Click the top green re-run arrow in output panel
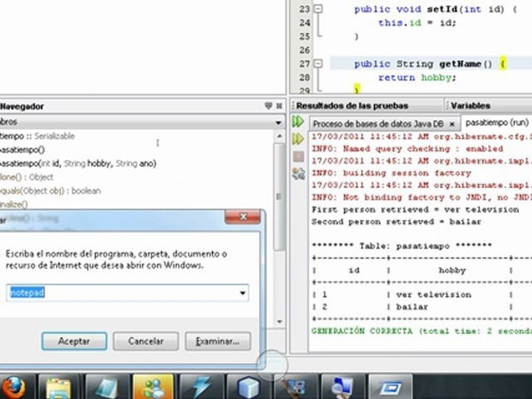This screenshot has height=399, width=532. coord(298,121)
